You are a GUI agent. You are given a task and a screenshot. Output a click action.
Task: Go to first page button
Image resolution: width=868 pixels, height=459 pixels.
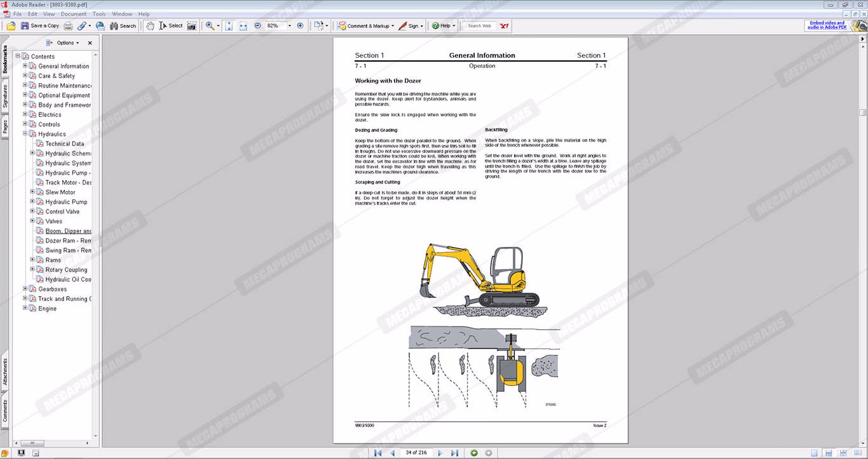point(377,453)
